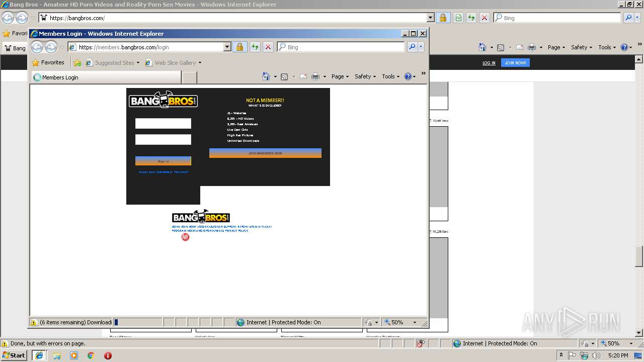Click lock icon in Bang Bros main window
The image size is (644, 362).
coord(443,18)
